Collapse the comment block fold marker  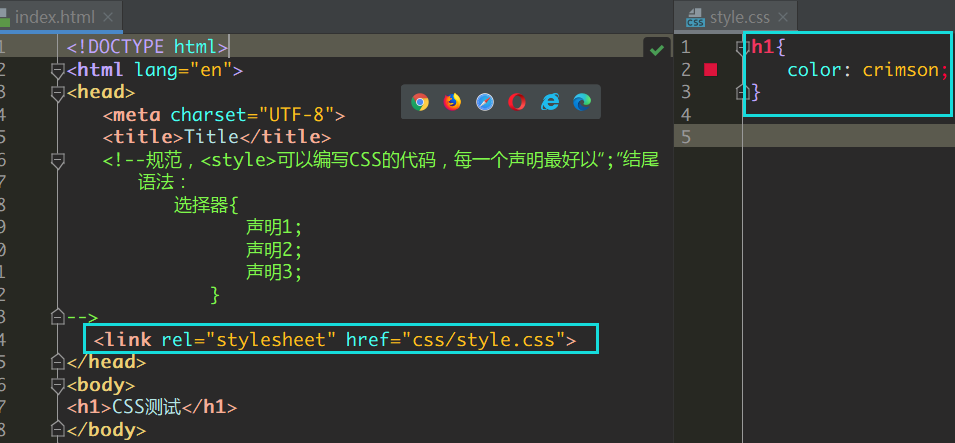[58, 161]
